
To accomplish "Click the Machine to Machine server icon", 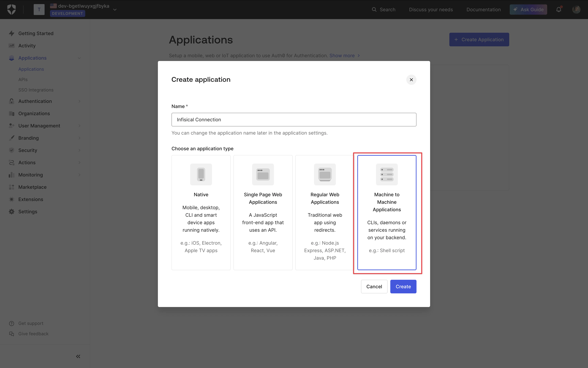I will pyautogui.click(x=387, y=174).
